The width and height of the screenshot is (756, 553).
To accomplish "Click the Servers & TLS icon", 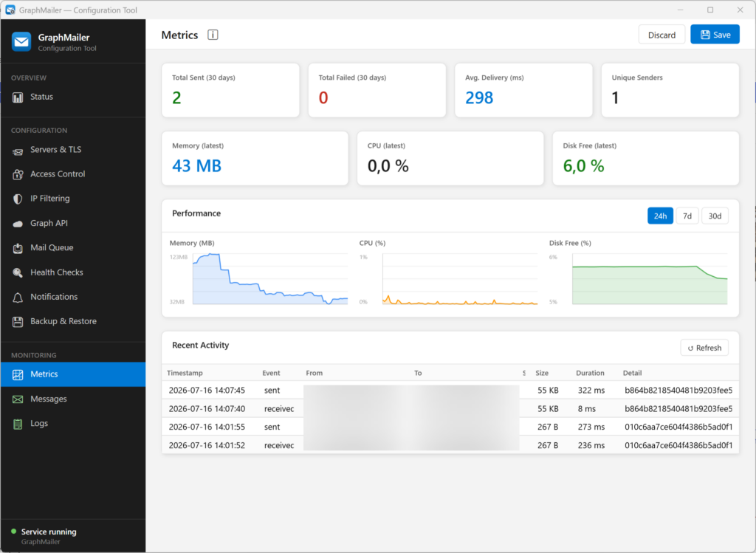I will [18, 152].
